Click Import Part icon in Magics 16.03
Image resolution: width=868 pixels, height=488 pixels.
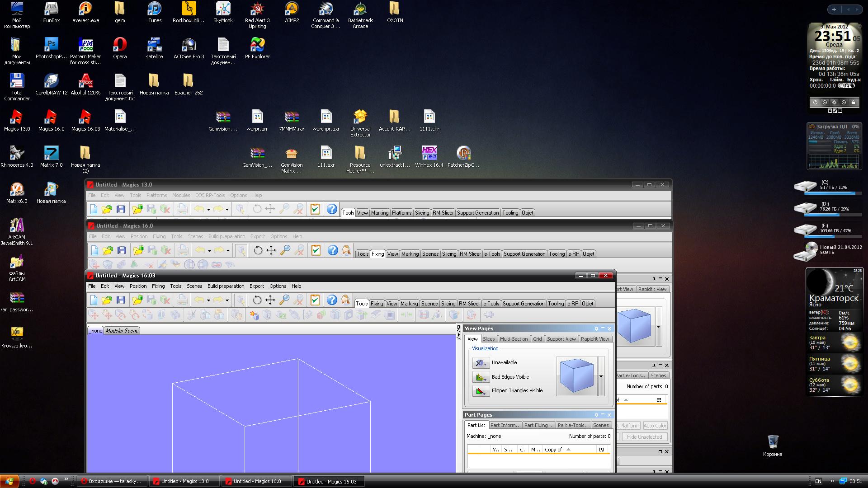[137, 300]
